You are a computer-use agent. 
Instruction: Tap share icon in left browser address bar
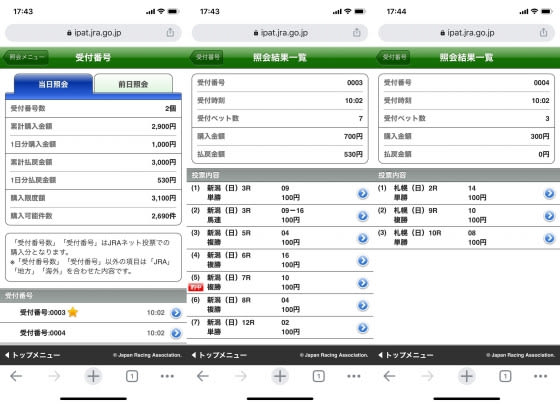(170, 33)
